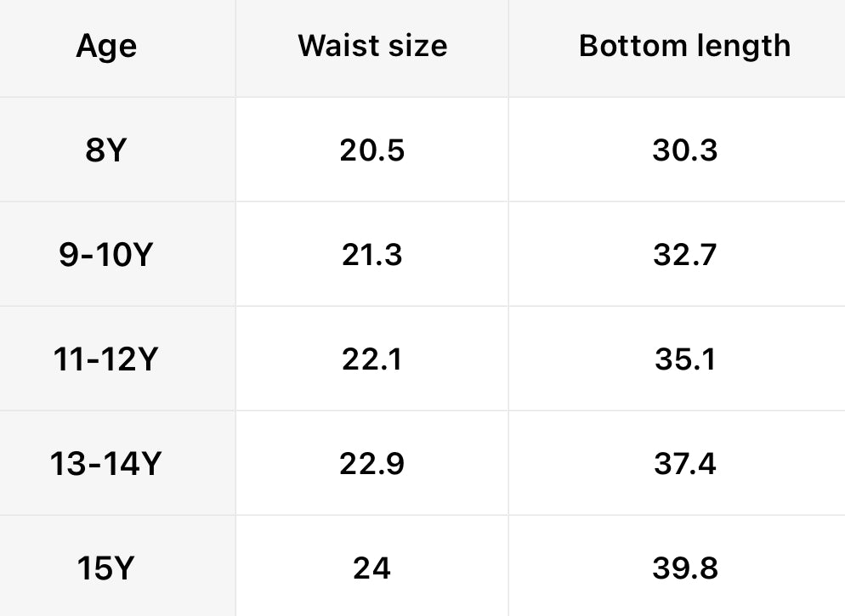Select the 8Y age cell
845x616 pixels.
(107, 150)
